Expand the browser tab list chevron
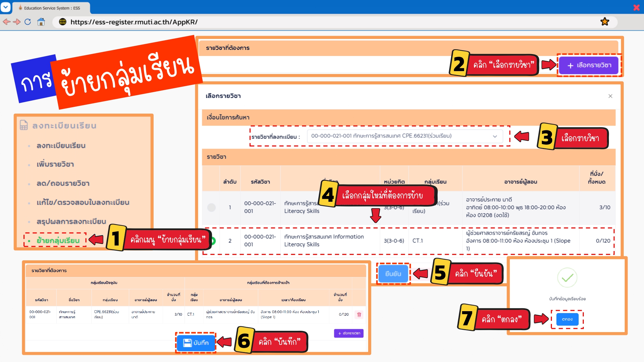This screenshot has height=362, width=644. point(6,7)
